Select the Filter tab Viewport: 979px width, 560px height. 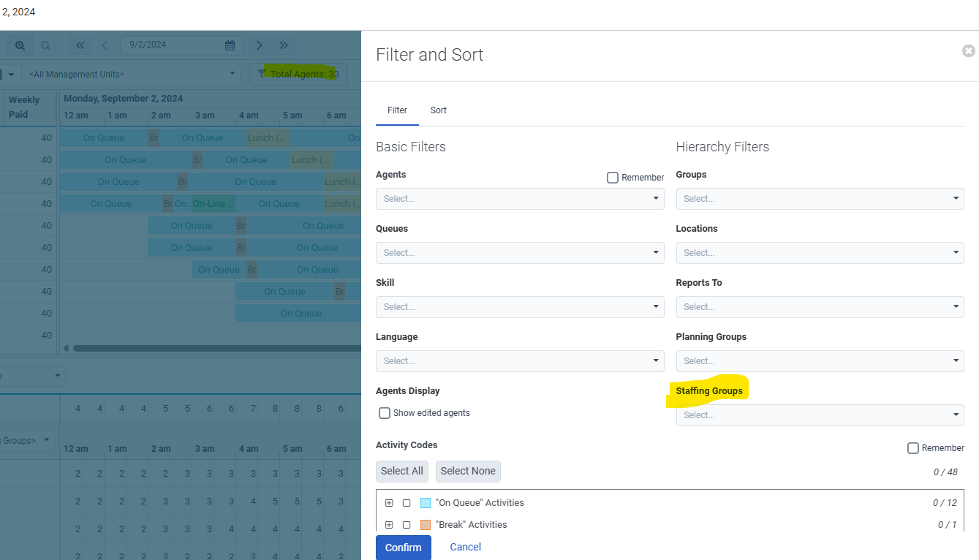point(397,110)
